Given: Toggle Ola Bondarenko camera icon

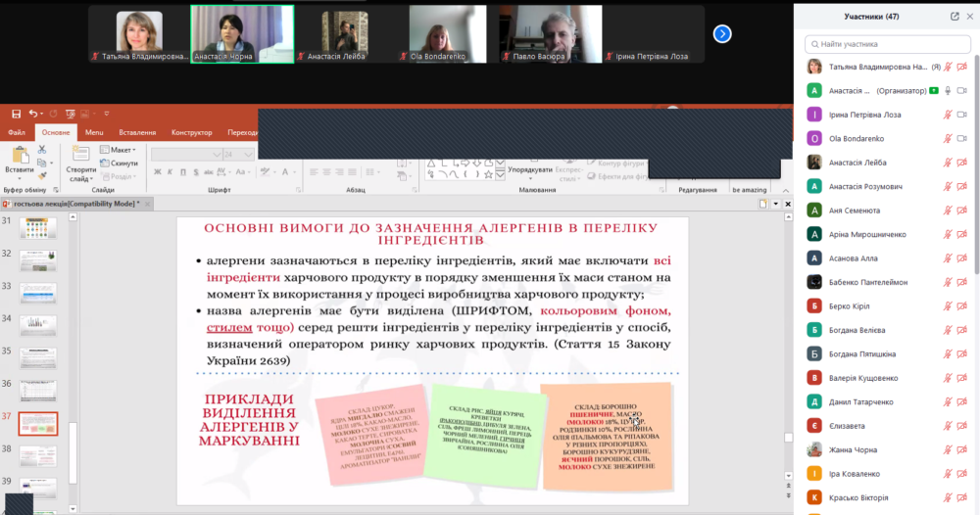Looking at the screenshot, I should (962, 139).
